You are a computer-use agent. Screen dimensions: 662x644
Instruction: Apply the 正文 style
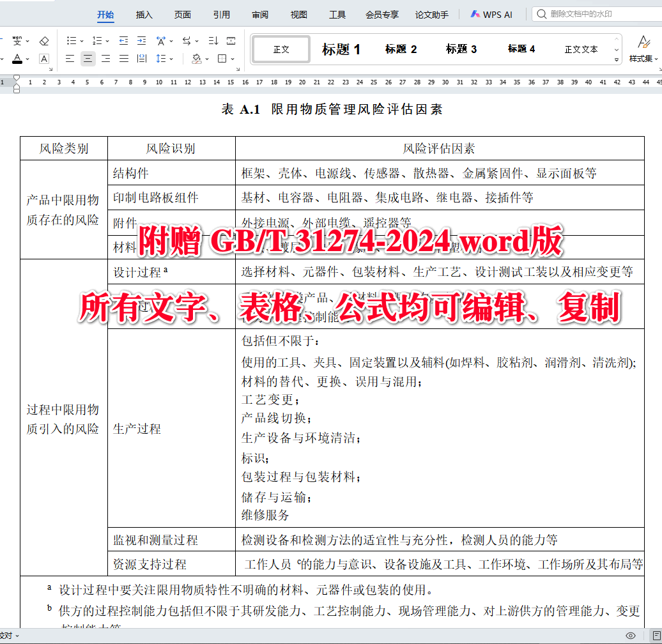[x=281, y=49]
